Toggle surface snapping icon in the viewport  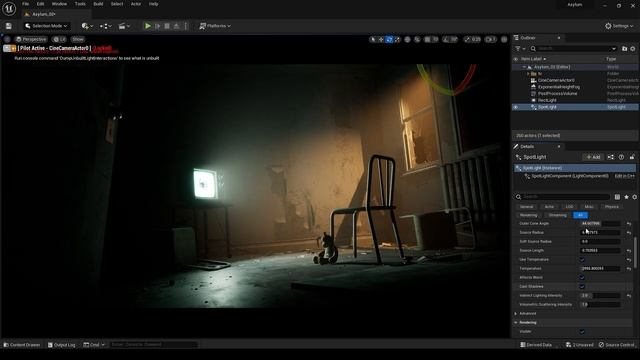(417, 39)
